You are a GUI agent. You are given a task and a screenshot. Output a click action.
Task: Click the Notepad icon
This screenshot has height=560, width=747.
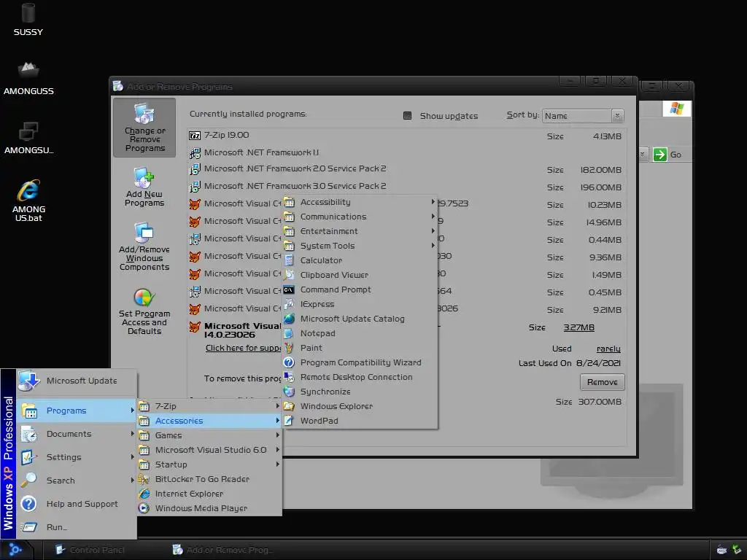pyautogui.click(x=289, y=333)
